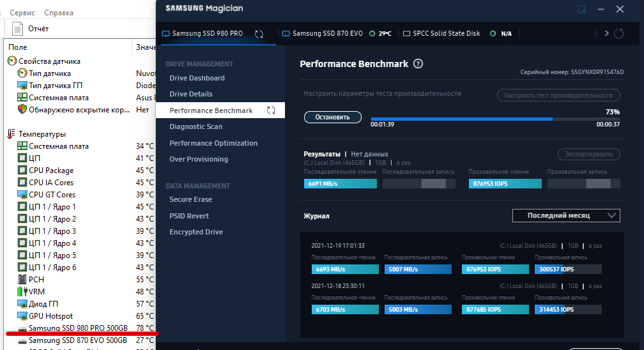Click the Тип датчика ГП monitor icon
The image size is (644, 350).
tap(22, 86)
